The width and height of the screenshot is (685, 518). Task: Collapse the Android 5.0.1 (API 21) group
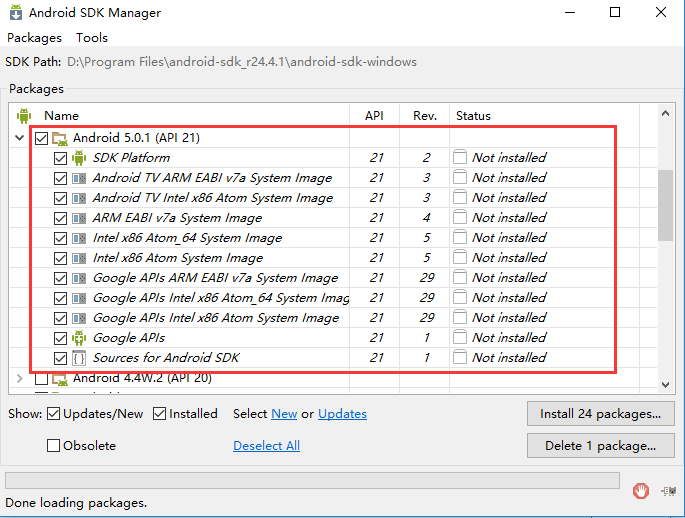click(19, 138)
